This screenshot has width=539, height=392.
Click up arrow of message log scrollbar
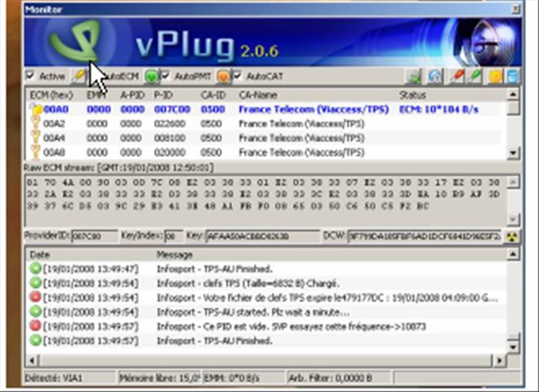(513, 254)
